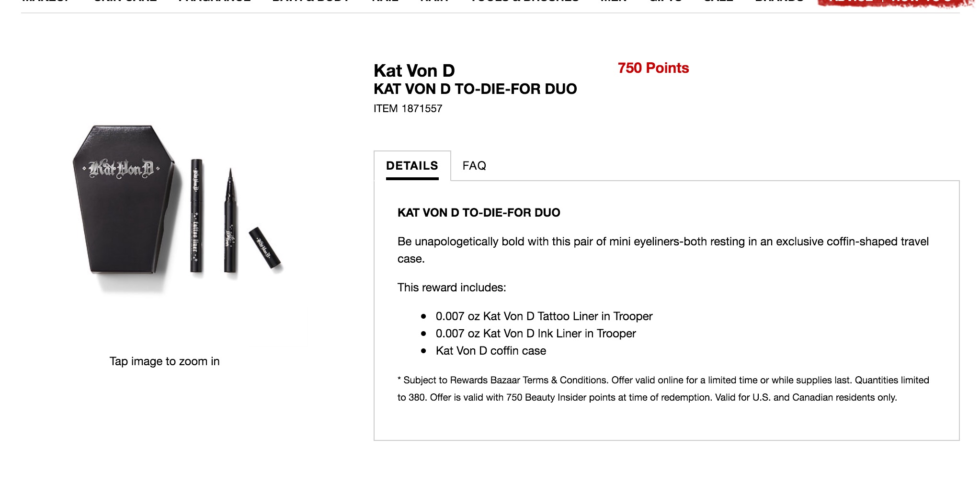Click the KAT VON D TO-DIE-FOR DUO title
980x496 pixels.
(475, 89)
